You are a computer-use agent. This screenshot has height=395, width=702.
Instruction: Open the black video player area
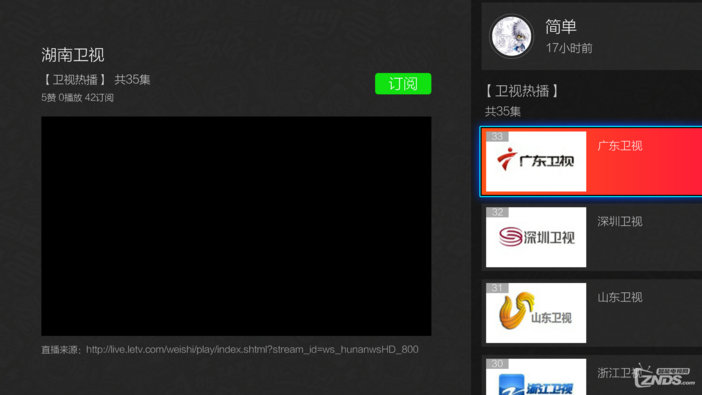click(x=236, y=226)
